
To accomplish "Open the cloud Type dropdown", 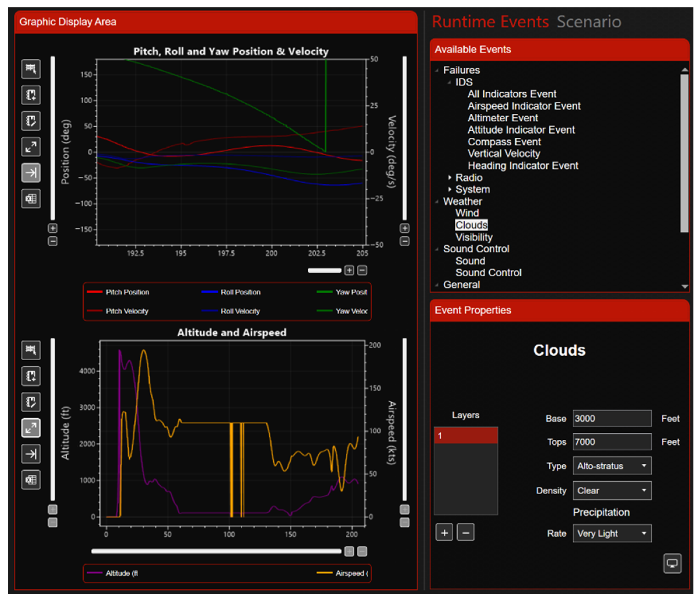I will point(612,466).
